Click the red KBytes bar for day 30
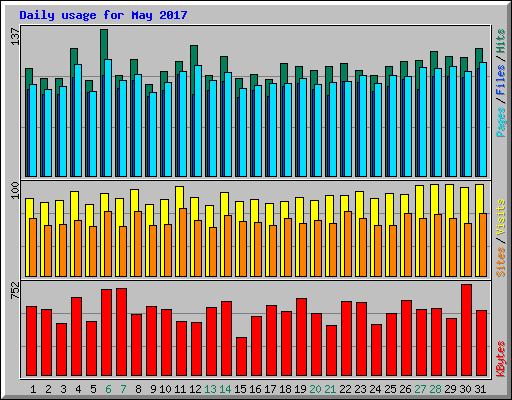512x400 pixels. coord(466,330)
